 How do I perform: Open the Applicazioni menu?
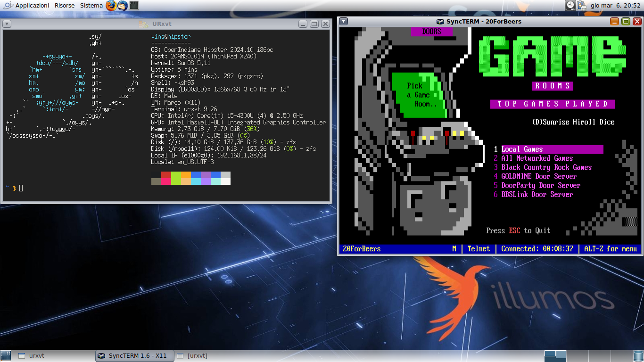(32, 5)
